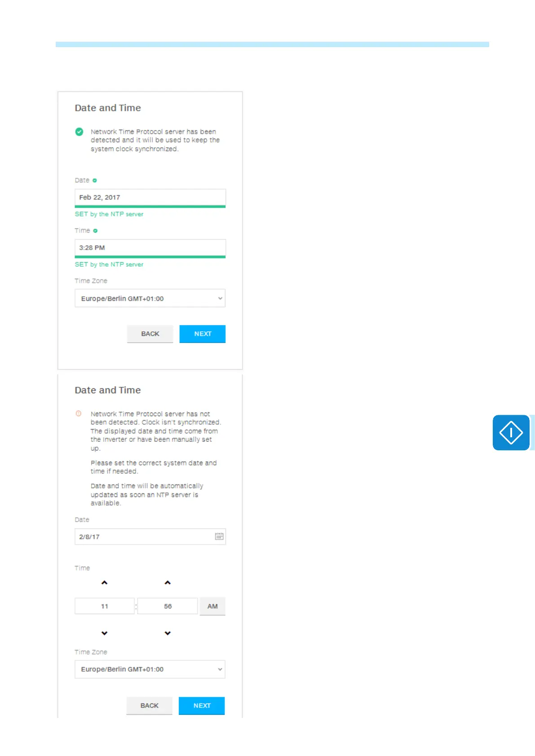Screen dimensions: 535x756
Task: Open the upper Time Zone Europe/Berlin dropdown
Action: [x=150, y=299]
